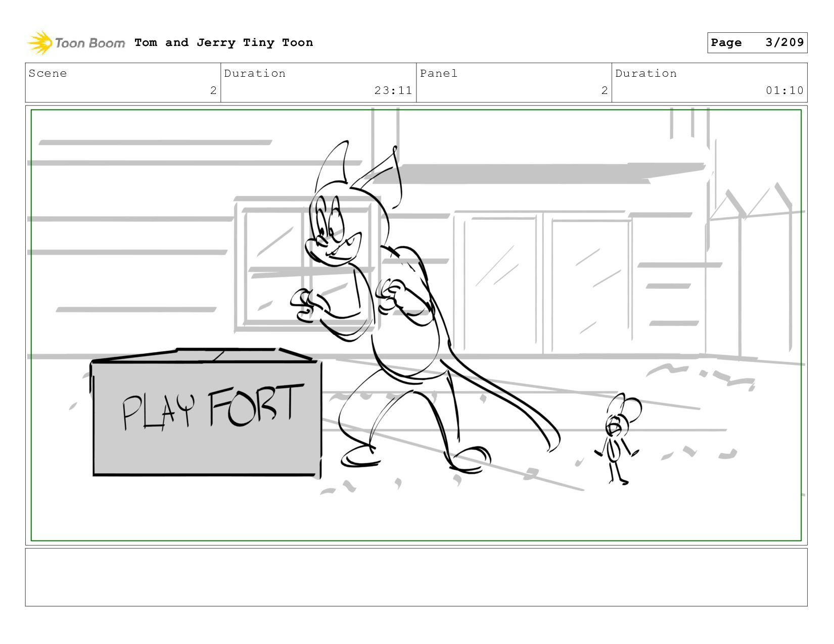Select the title text 'Tom and Jerry Tiny Toon'
The height and width of the screenshot is (644, 834).
point(224,42)
